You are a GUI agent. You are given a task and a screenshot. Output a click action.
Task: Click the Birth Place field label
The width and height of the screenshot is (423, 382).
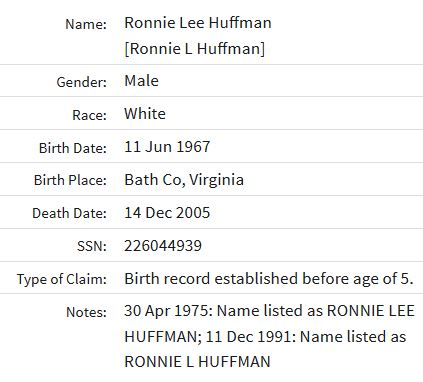[70, 180]
